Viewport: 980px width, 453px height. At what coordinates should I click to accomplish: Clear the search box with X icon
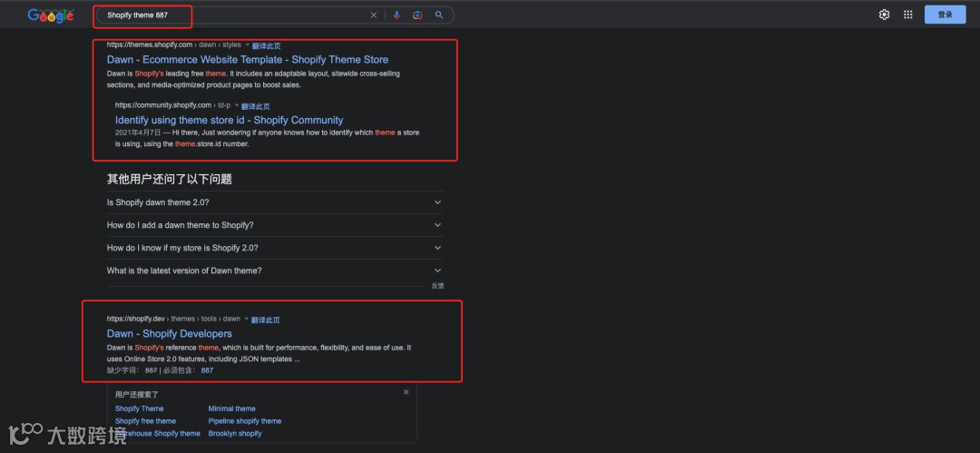[x=374, y=15]
